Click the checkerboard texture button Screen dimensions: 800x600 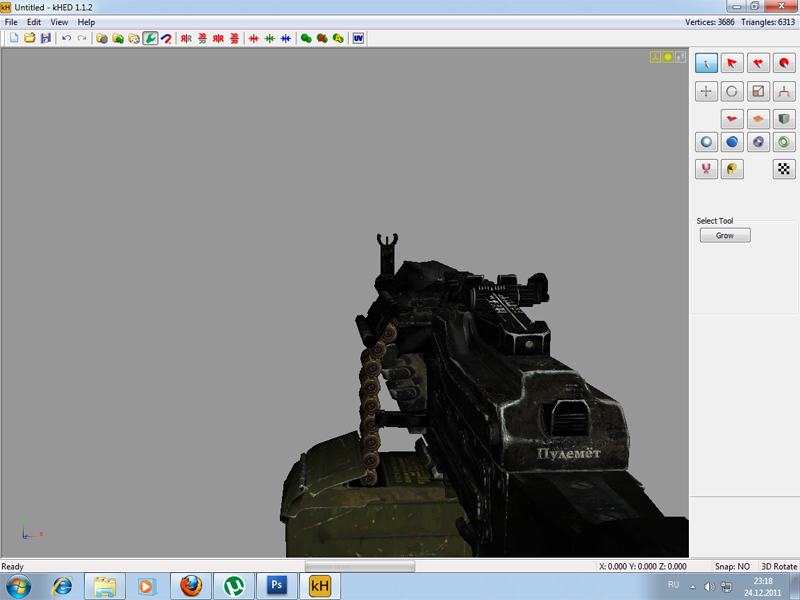[784, 169]
